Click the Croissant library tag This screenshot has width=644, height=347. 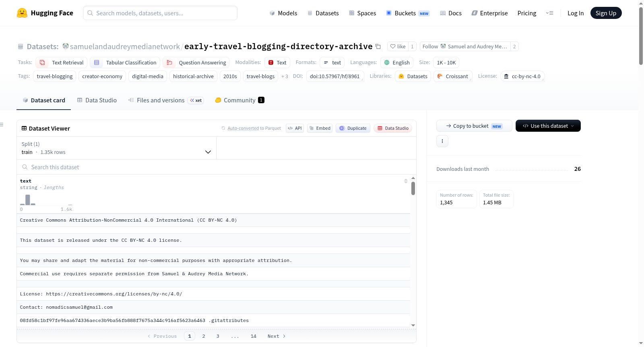pos(453,76)
